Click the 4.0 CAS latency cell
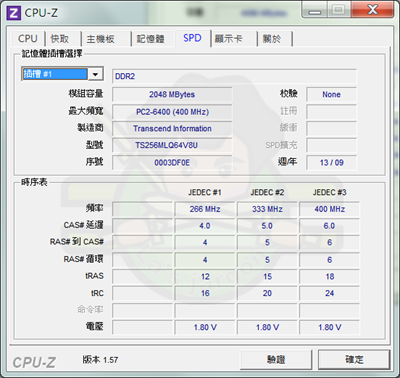400x378 pixels. point(205,226)
